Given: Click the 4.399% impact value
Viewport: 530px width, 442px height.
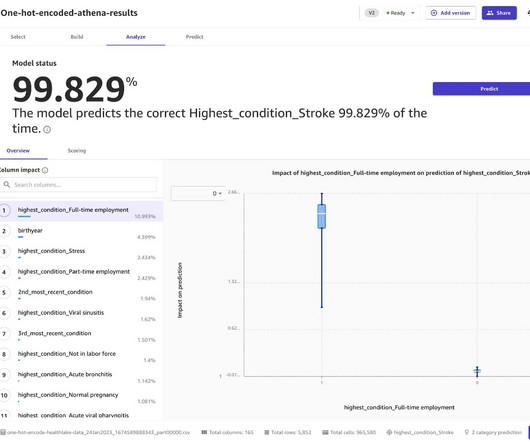Looking at the screenshot, I should point(146,237).
